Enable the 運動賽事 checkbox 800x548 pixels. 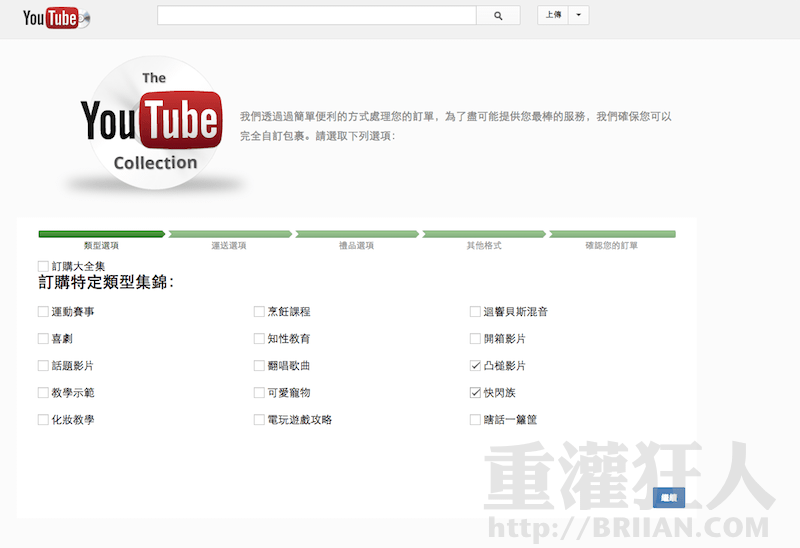(43, 312)
